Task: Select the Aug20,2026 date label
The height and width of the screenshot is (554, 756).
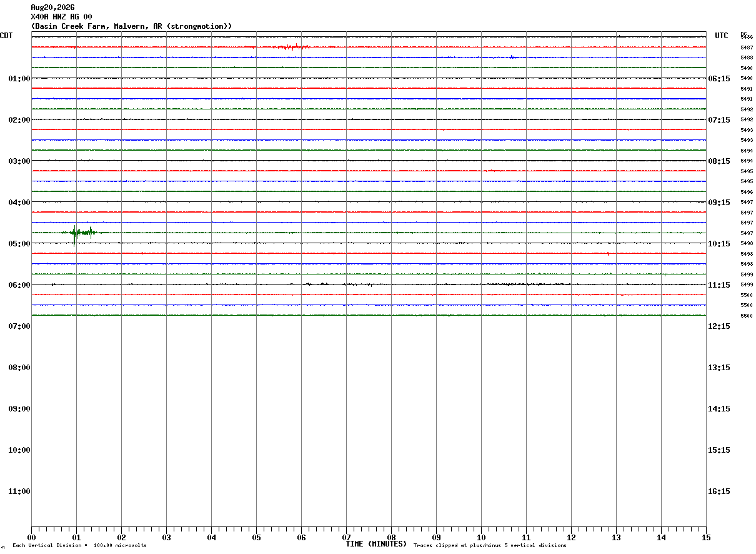Action: (x=52, y=8)
